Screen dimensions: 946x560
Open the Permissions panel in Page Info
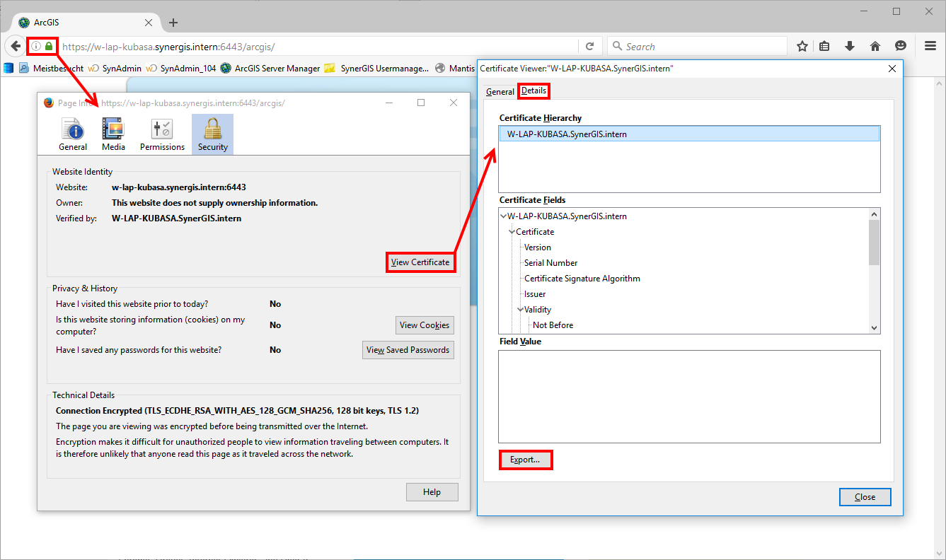[162, 134]
